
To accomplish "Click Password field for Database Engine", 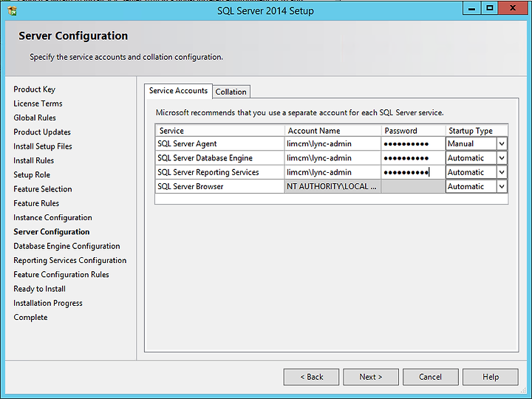I will point(413,158).
